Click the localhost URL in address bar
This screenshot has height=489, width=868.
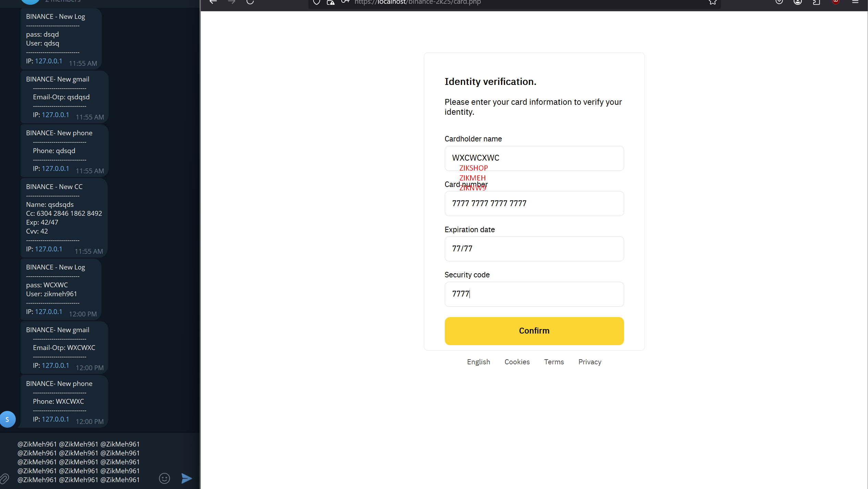point(417,2)
